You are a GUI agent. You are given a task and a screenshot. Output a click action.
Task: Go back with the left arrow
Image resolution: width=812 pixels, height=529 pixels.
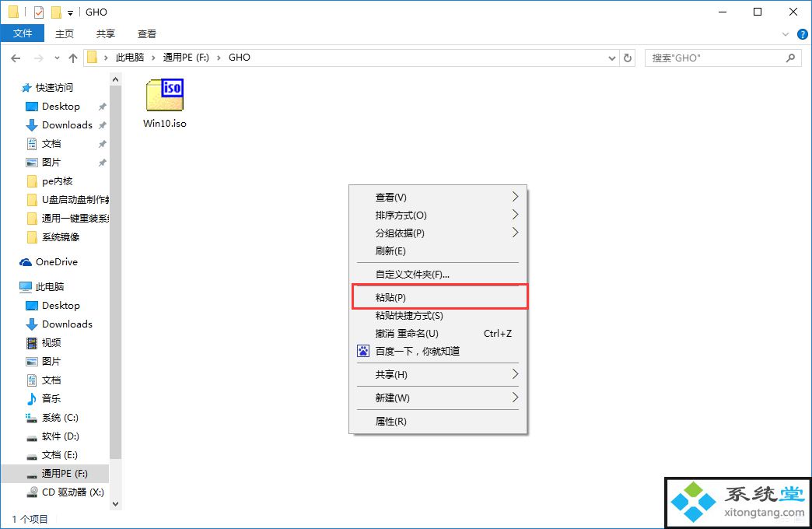(16, 58)
